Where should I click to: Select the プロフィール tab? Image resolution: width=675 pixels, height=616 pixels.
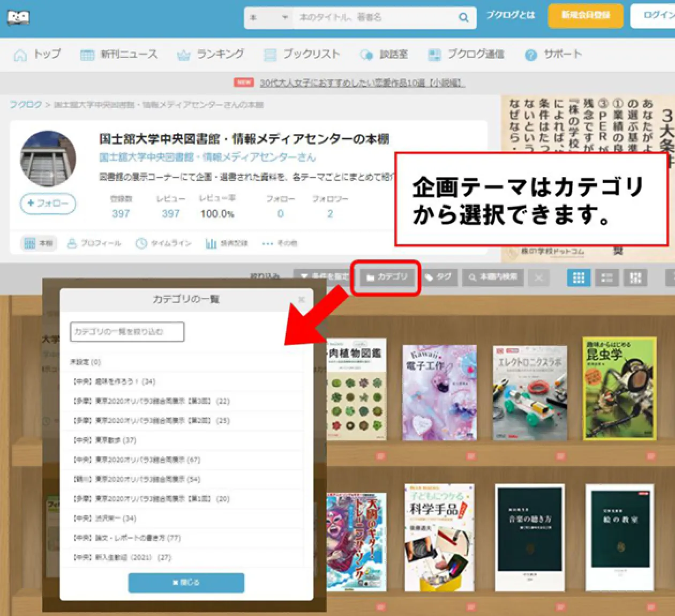click(94, 243)
